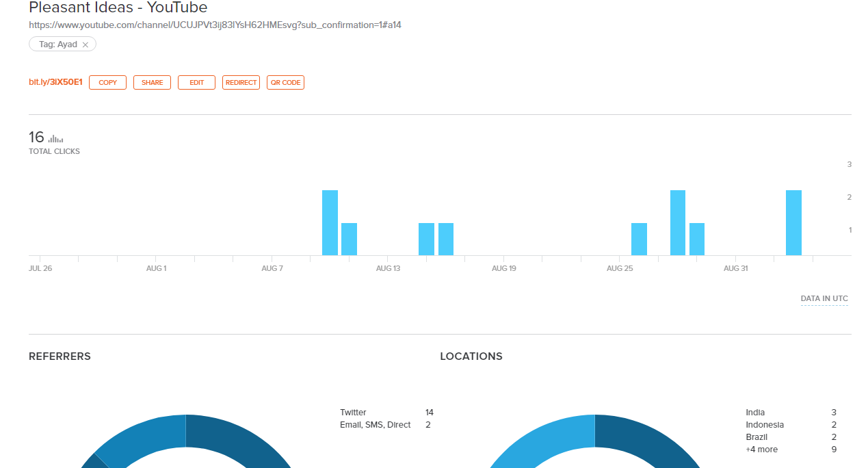This screenshot has width=868, height=468.
Task: Select the August 16 bar in chart
Action: 446,239
